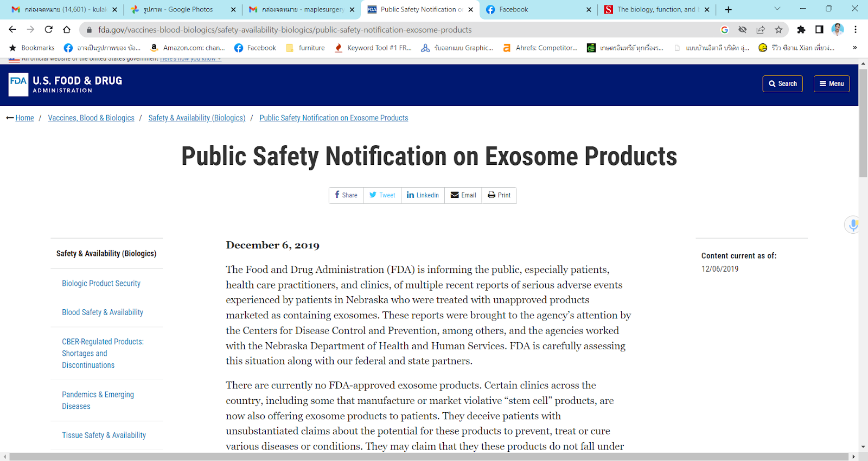Open Ahrefs Competitor bookmark
This screenshot has height=461, width=868.
[540, 48]
